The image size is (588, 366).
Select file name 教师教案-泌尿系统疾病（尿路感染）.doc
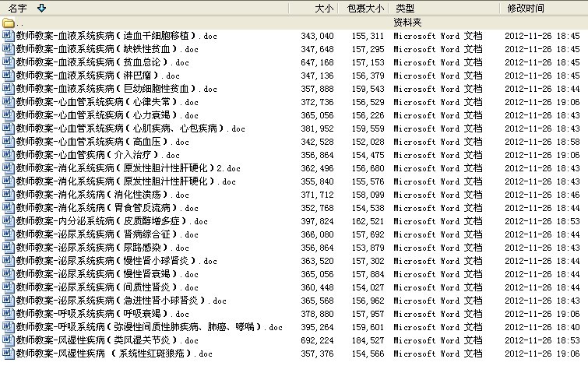click(102, 247)
